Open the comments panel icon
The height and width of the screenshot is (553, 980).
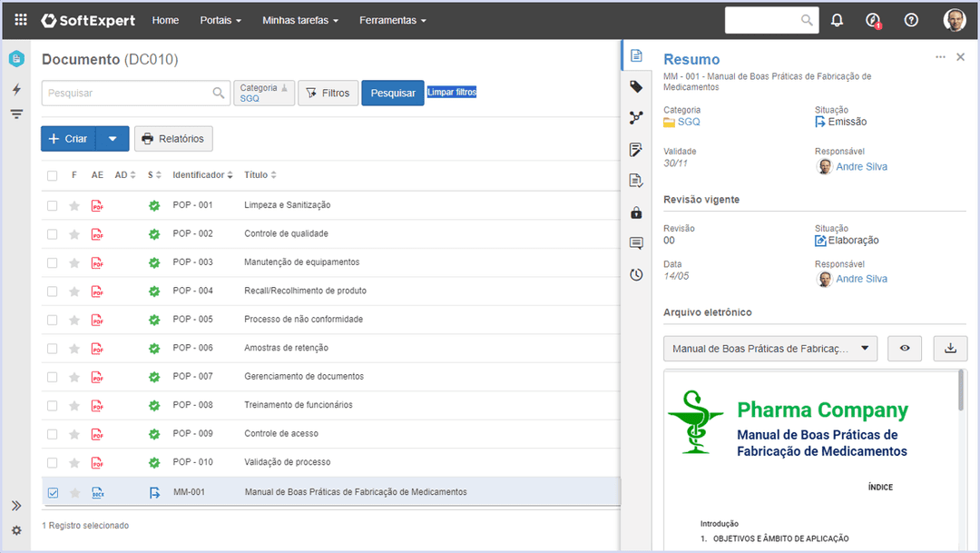point(636,243)
